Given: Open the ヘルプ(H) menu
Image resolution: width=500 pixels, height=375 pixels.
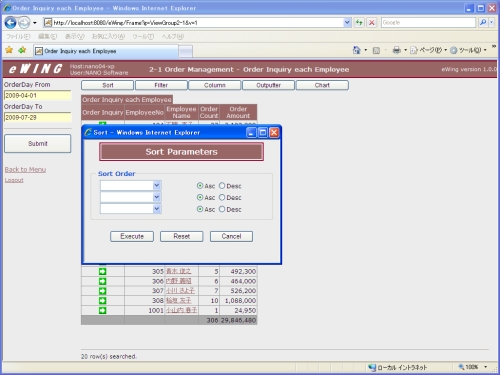Looking at the screenshot, I should (x=173, y=37).
